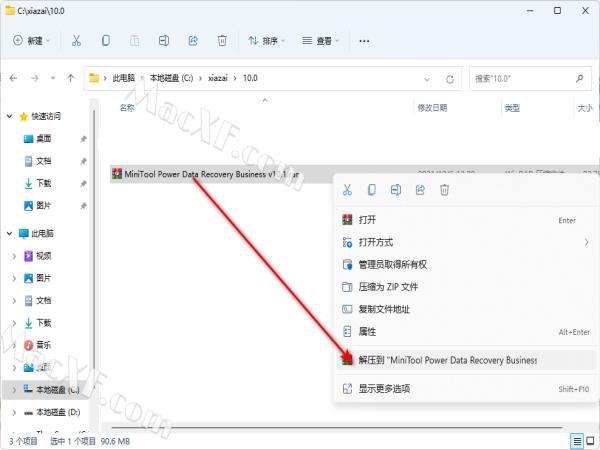Image resolution: width=600 pixels, height=450 pixels.
Task: Select MiniTool Power Data Recovery rar file
Action: click(211, 174)
